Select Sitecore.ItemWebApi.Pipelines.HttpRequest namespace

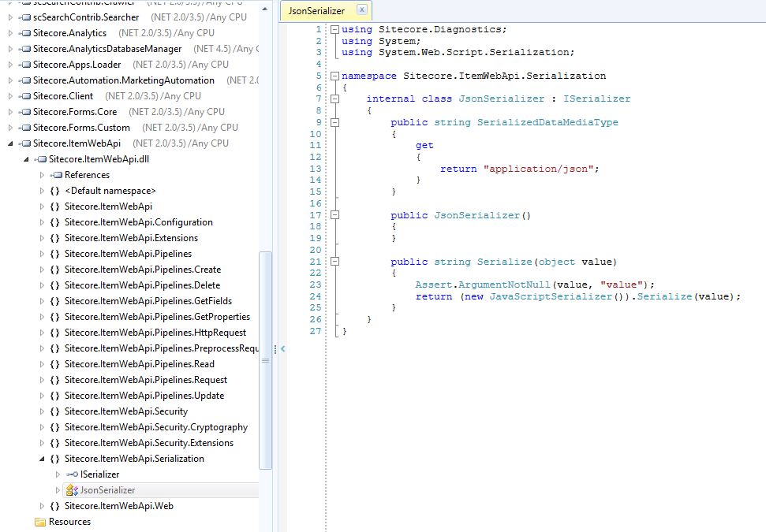pyautogui.click(x=155, y=333)
